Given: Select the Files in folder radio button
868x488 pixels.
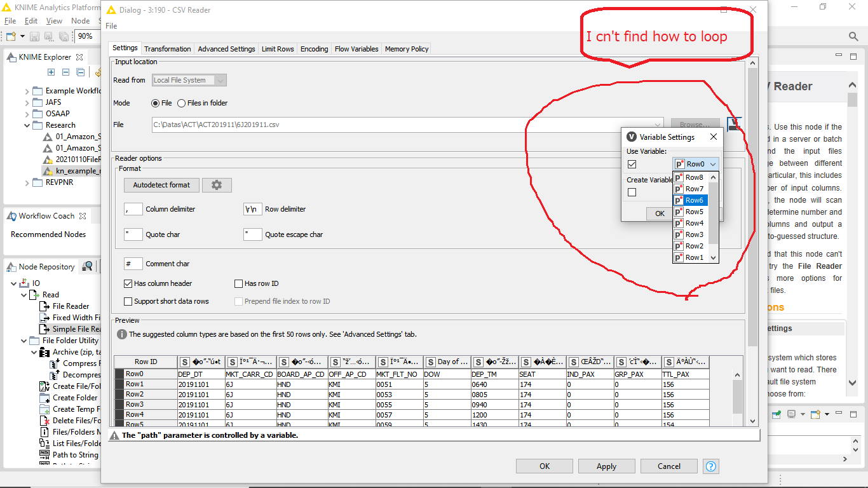Looking at the screenshot, I should 181,103.
